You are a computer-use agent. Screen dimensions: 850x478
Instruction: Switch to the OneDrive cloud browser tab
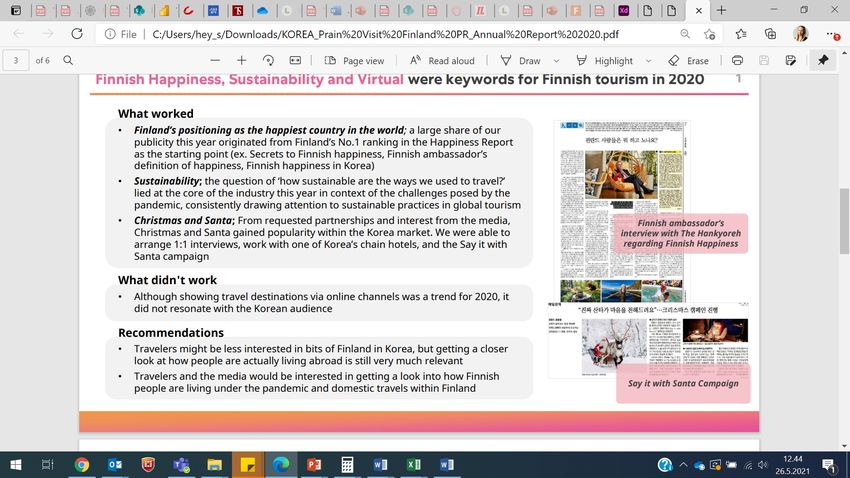point(262,10)
